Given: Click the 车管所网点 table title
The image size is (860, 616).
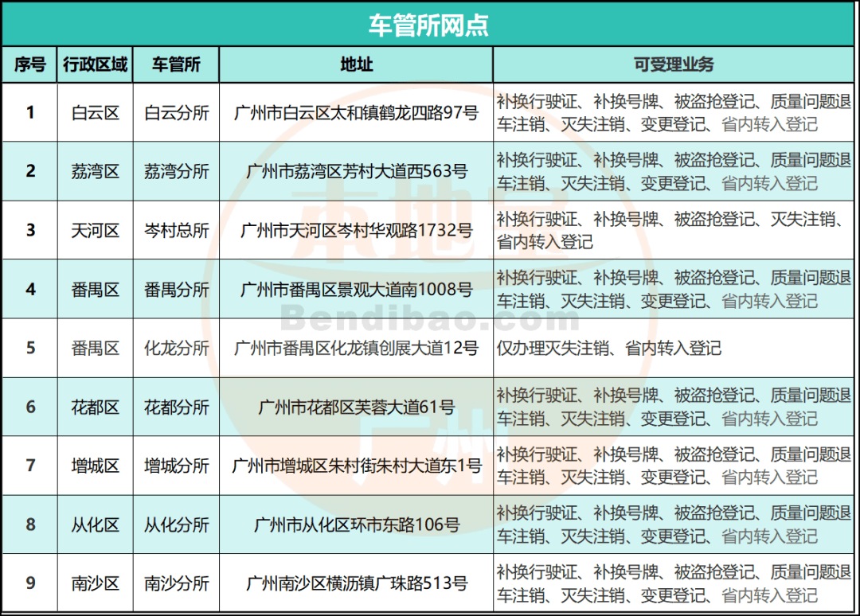Looking at the screenshot, I should click(430, 23).
